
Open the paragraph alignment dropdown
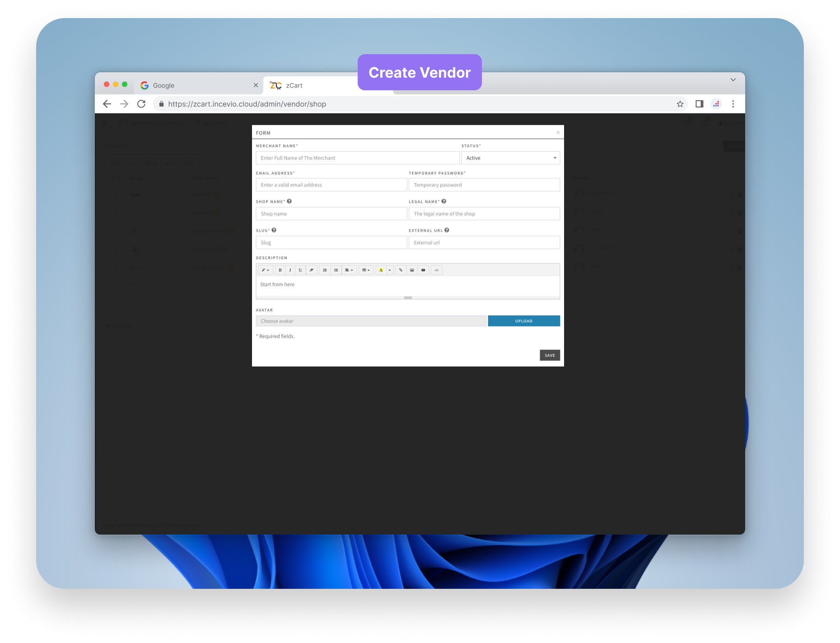(349, 270)
